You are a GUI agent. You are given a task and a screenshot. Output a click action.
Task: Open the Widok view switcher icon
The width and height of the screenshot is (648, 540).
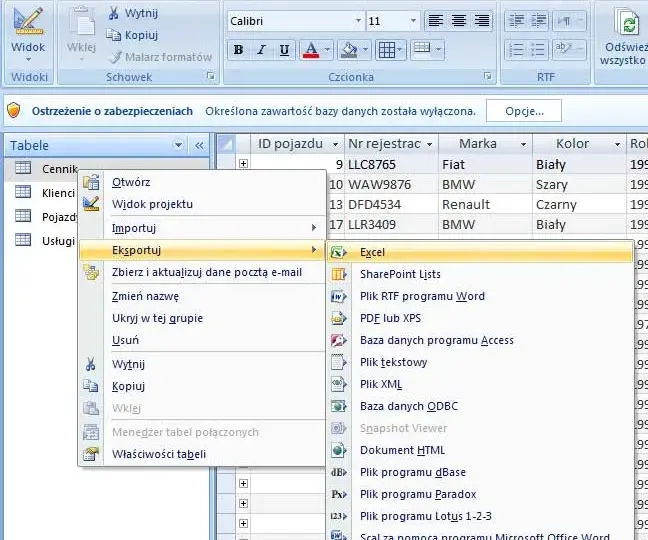click(x=28, y=21)
